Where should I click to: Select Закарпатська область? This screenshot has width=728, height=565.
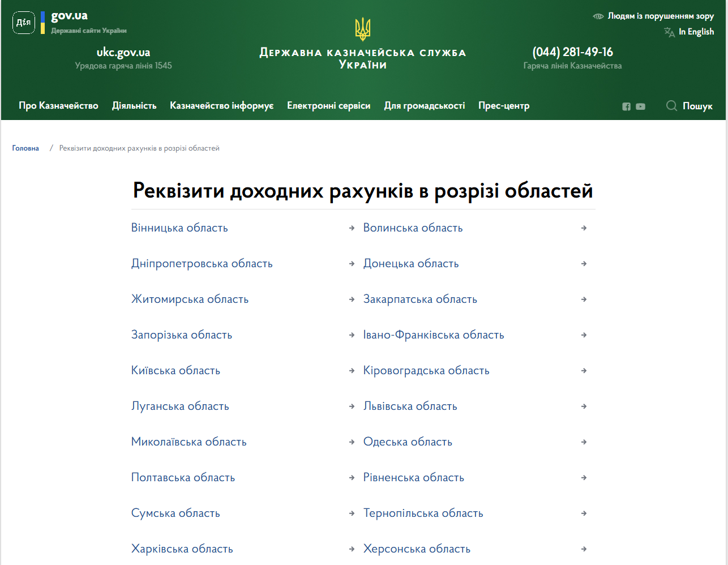click(420, 299)
